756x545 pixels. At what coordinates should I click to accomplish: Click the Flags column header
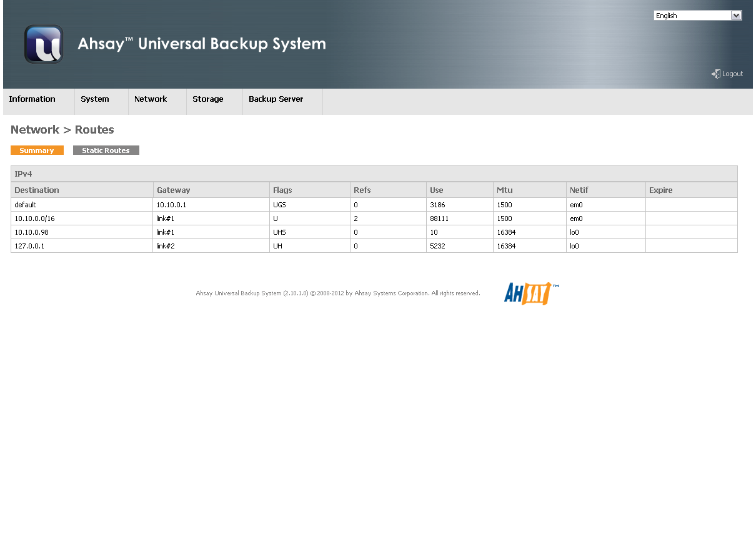click(x=310, y=190)
